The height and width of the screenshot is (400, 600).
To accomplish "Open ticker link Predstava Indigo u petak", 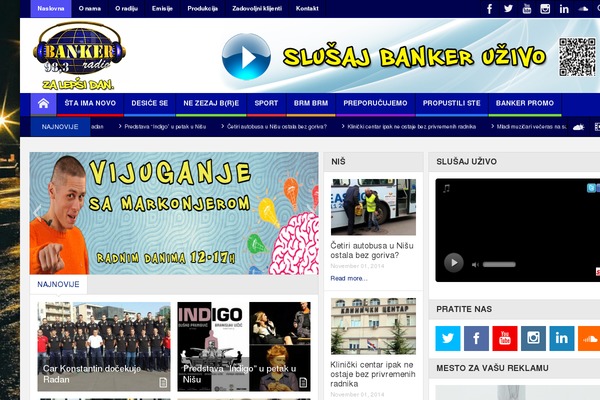I will 165,127.
